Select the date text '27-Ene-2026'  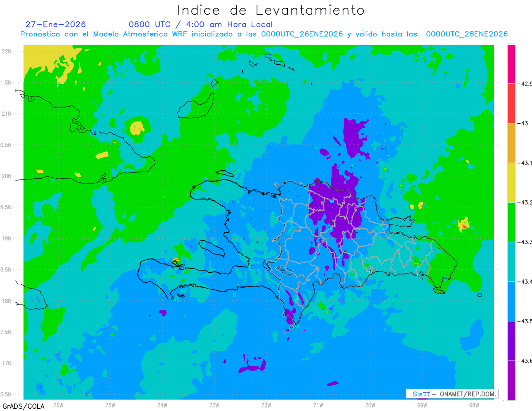[x=56, y=24]
